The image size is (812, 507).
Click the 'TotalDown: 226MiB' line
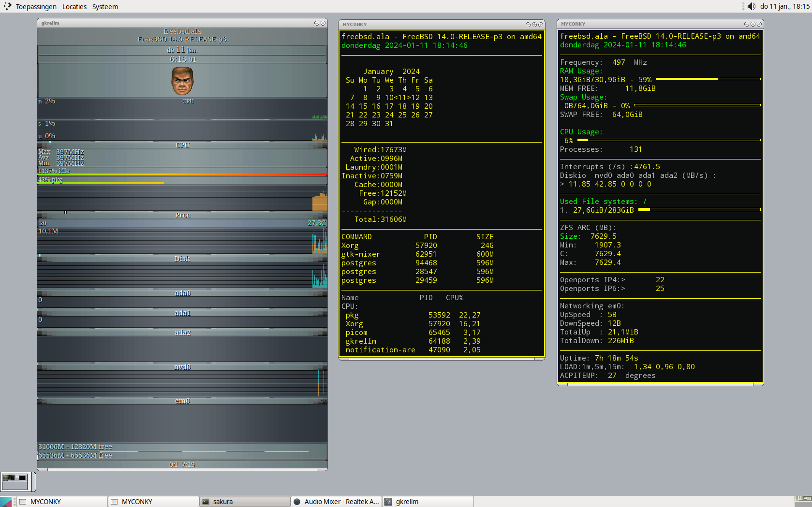click(x=597, y=341)
